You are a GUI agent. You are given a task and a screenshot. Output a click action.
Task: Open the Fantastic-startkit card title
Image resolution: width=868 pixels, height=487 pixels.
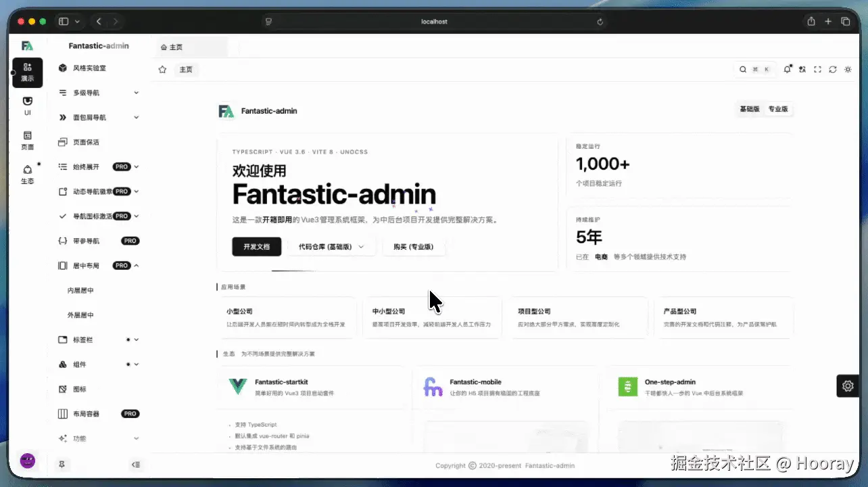[281, 382]
